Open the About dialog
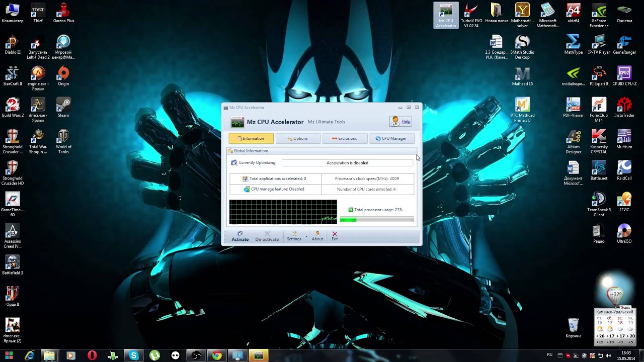This screenshot has height=362, width=644. point(317,236)
